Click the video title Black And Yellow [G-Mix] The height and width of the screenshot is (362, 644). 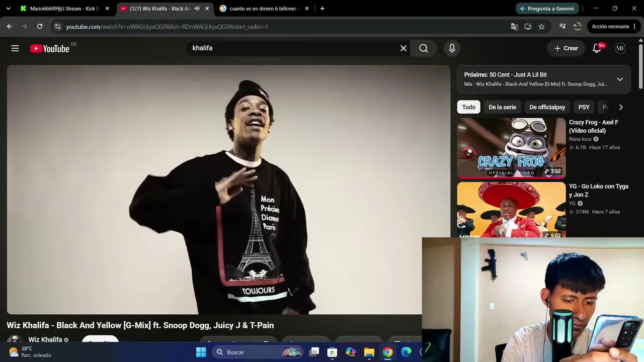(x=140, y=325)
